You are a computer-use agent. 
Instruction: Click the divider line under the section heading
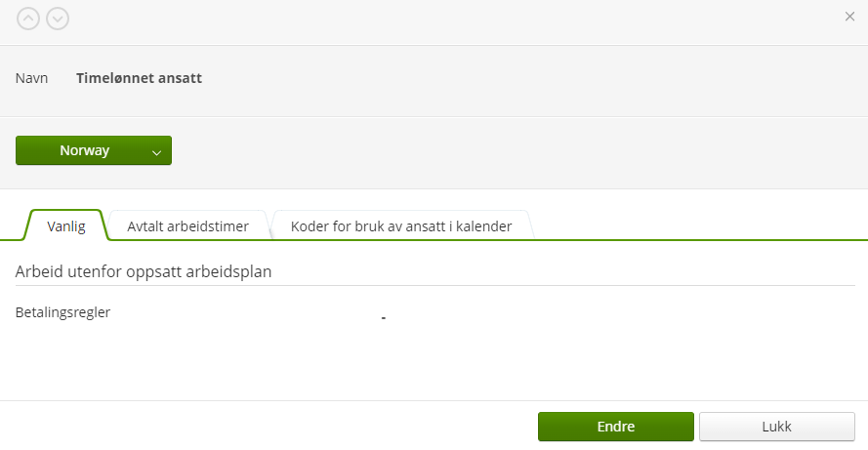[x=435, y=286]
